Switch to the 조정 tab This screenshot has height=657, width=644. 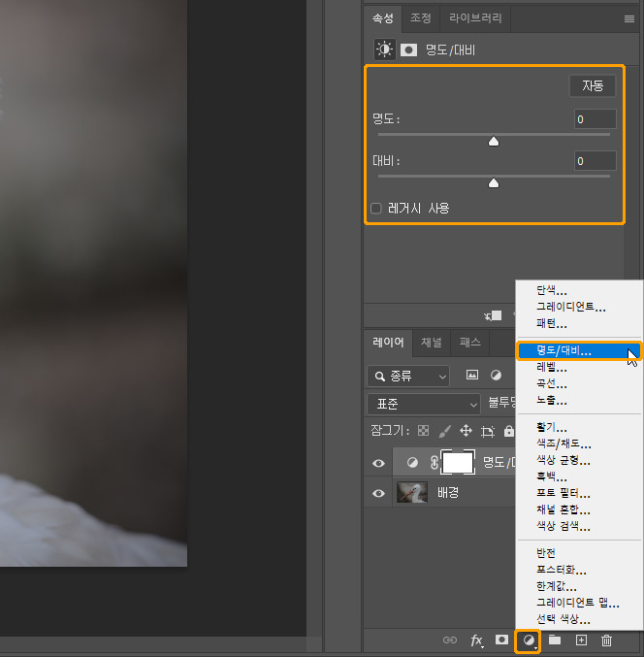pyautogui.click(x=420, y=18)
